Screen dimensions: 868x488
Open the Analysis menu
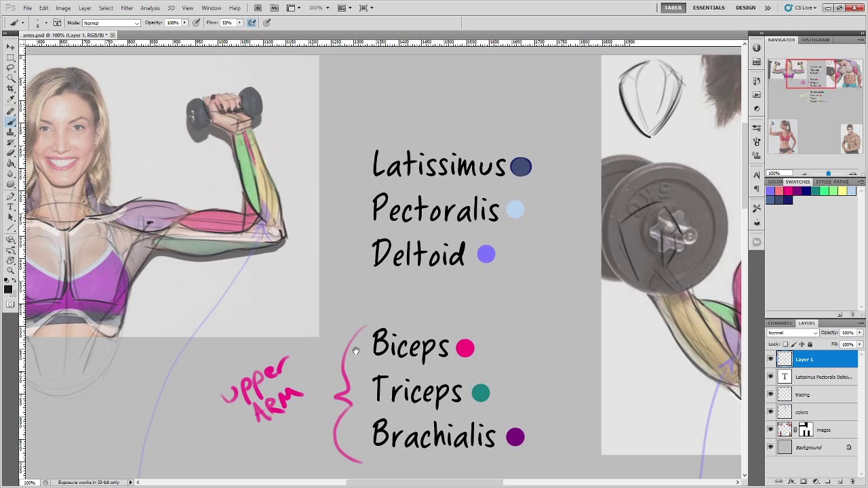click(150, 8)
